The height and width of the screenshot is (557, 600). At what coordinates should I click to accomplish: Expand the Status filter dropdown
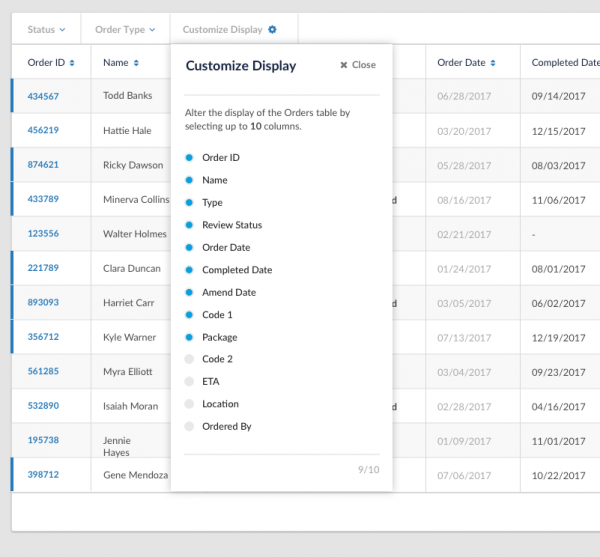point(46,30)
